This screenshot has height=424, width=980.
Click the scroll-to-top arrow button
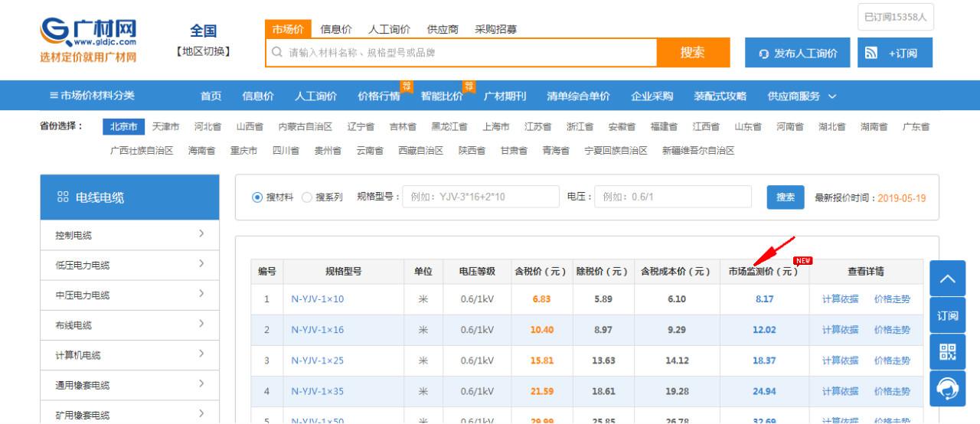tap(947, 279)
